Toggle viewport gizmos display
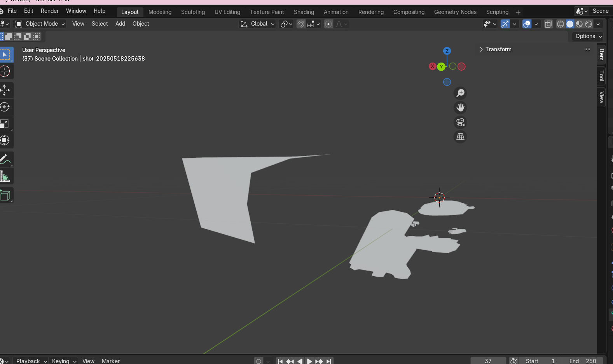The width and height of the screenshot is (613, 364). tap(505, 24)
